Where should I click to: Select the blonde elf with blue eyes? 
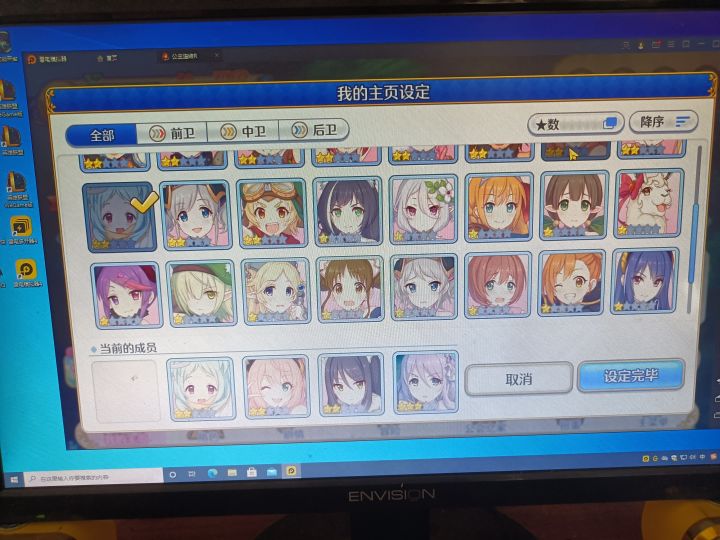(276, 291)
